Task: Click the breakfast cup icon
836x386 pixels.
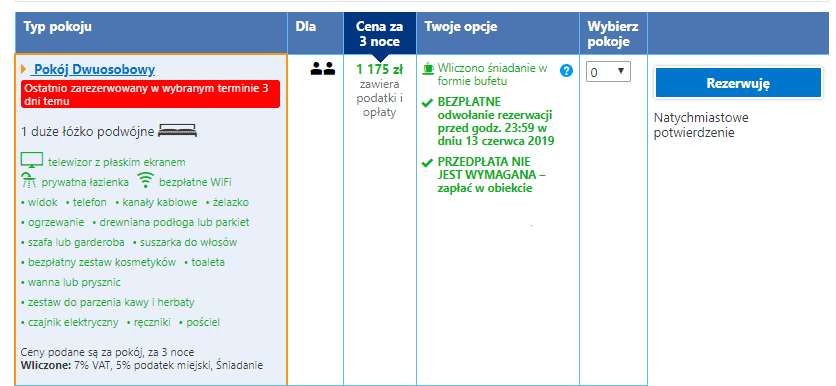Action: click(428, 68)
